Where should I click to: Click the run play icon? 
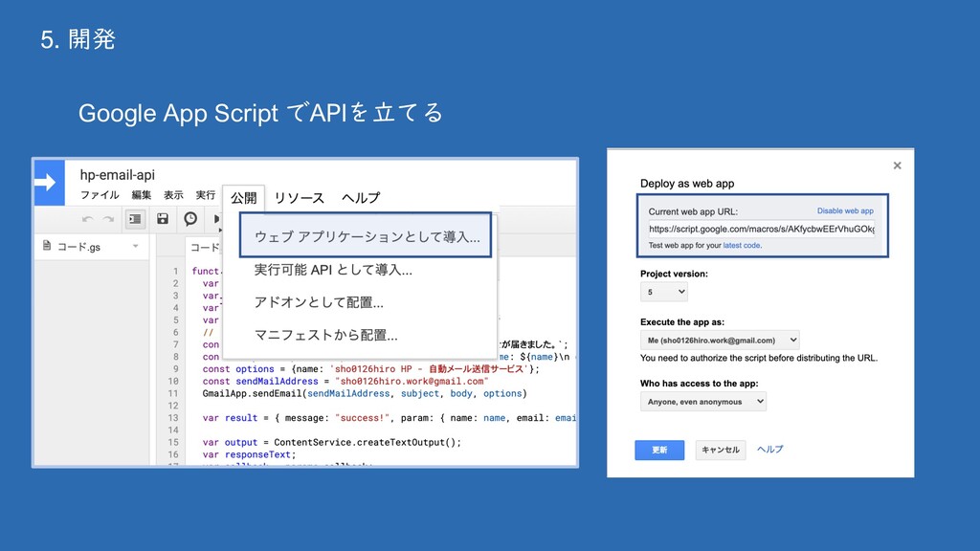click(x=217, y=219)
